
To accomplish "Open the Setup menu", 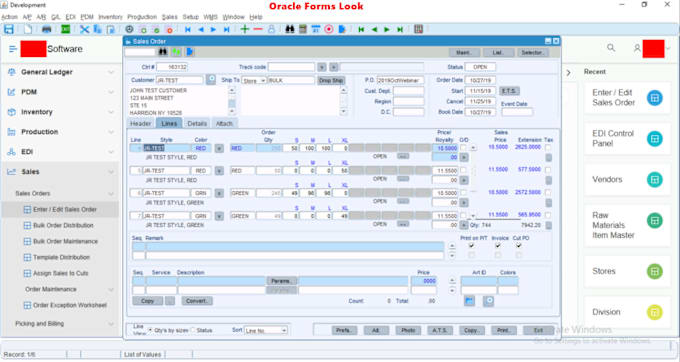I will point(190,17).
